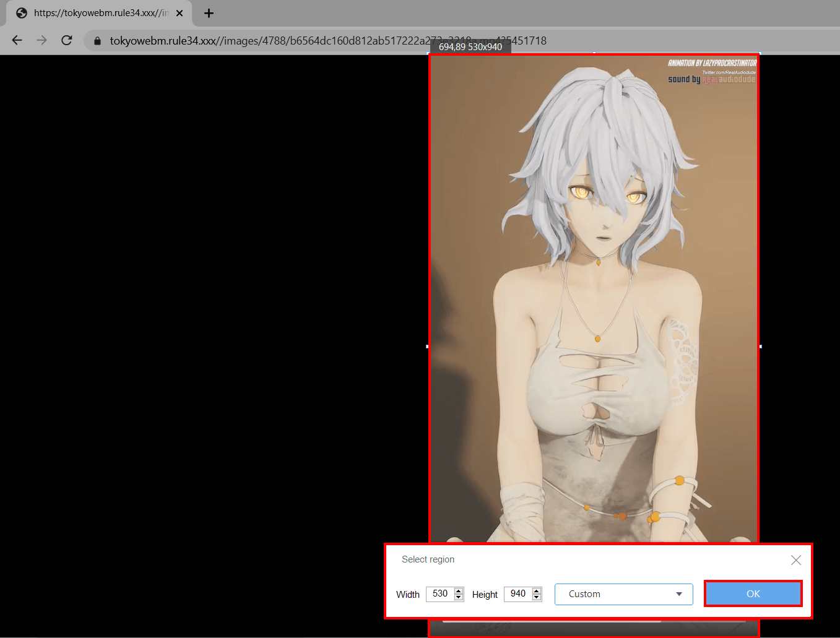Image resolution: width=840 pixels, height=638 pixels.
Task: Close the Select region dialog
Action: tap(796, 560)
